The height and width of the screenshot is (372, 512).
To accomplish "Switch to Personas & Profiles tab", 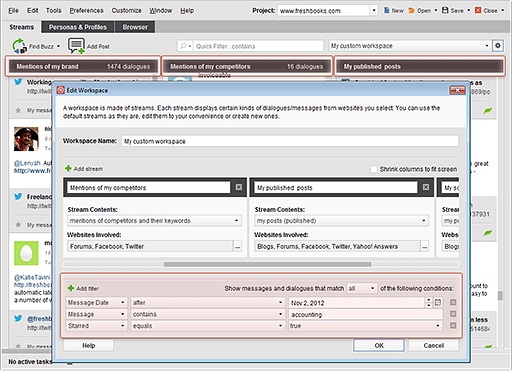I will pyautogui.click(x=78, y=27).
